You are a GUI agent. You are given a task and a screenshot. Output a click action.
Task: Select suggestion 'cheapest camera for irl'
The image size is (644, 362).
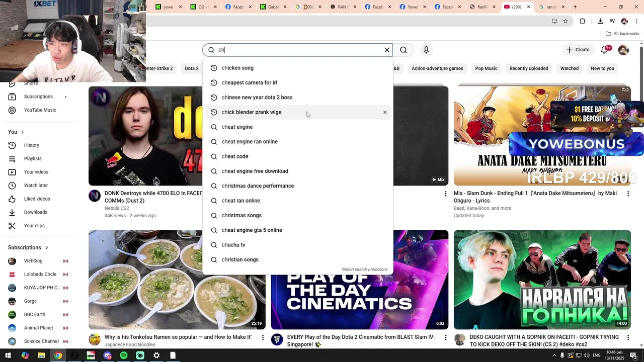click(x=298, y=82)
